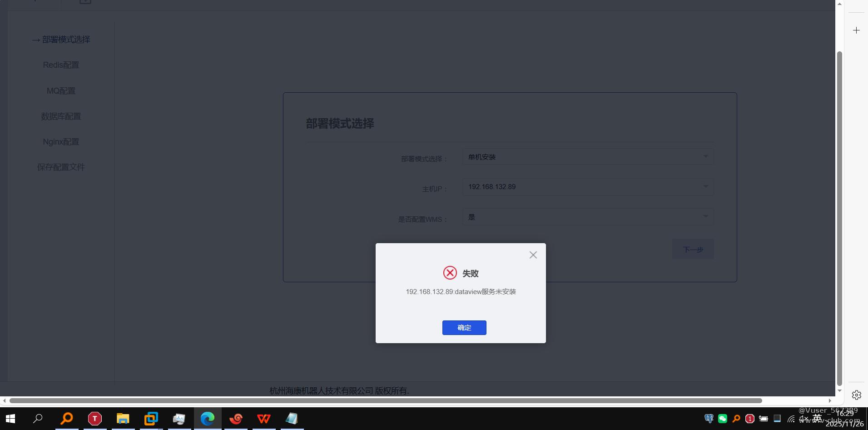
Task: Open VMware Workstation from the taskbar
Action: coord(151,419)
